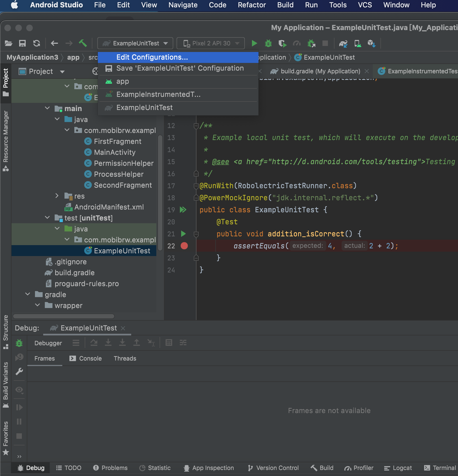This screenshot has height=476, width=458.
Task: Open Evaluate Expression calculator icon
Action: (169, 343)
